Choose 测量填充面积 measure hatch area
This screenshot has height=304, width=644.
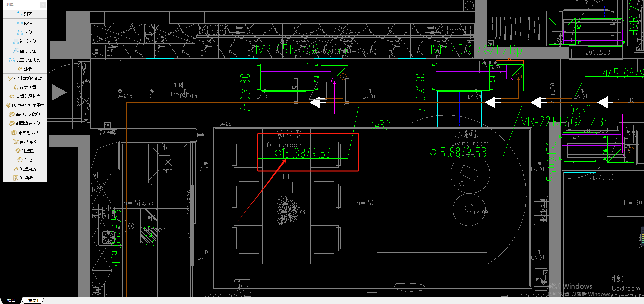click(25, 123)
